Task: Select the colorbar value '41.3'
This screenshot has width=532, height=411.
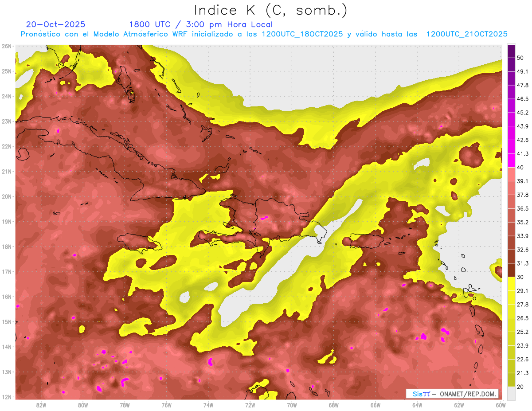Action: pos(523,154)
